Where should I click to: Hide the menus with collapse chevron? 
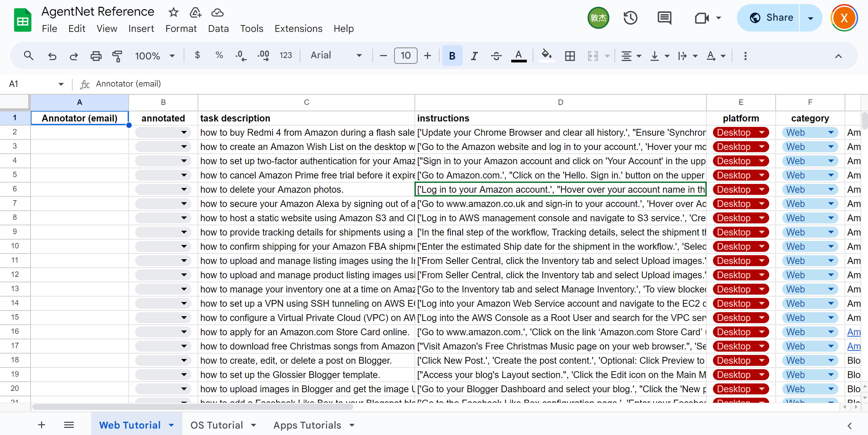click(838, 56)
